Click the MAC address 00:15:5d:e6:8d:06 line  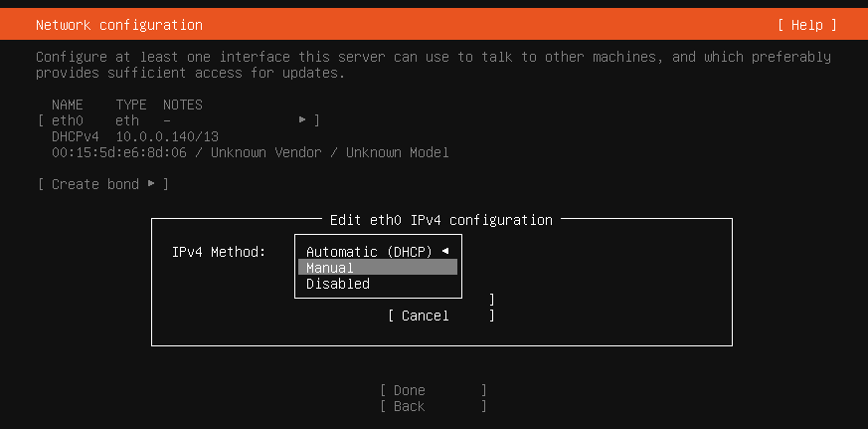250,152
